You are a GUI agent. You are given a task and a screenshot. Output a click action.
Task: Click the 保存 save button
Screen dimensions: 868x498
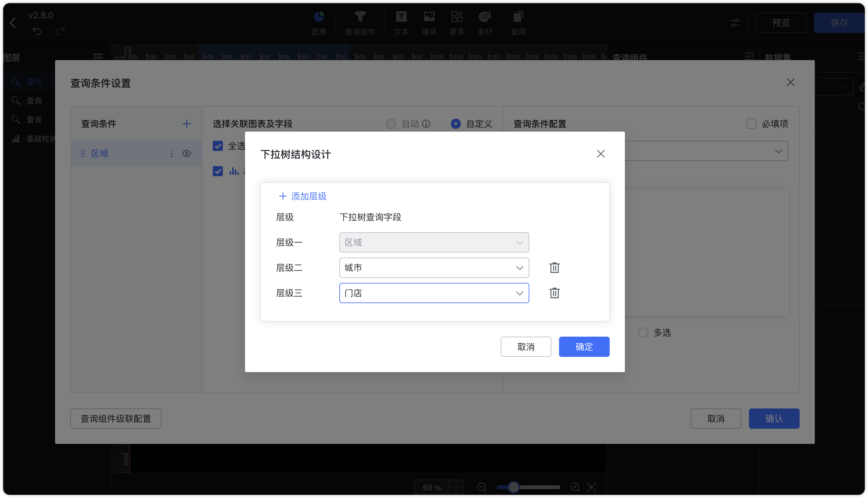(x=839, y=23)
